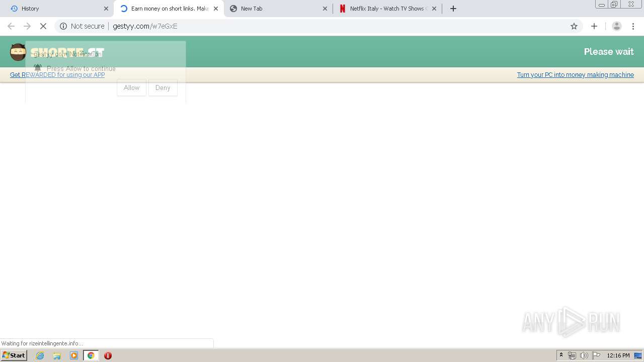
Task: Click the favicon of the History tab
Action: [x=14, y=9]
